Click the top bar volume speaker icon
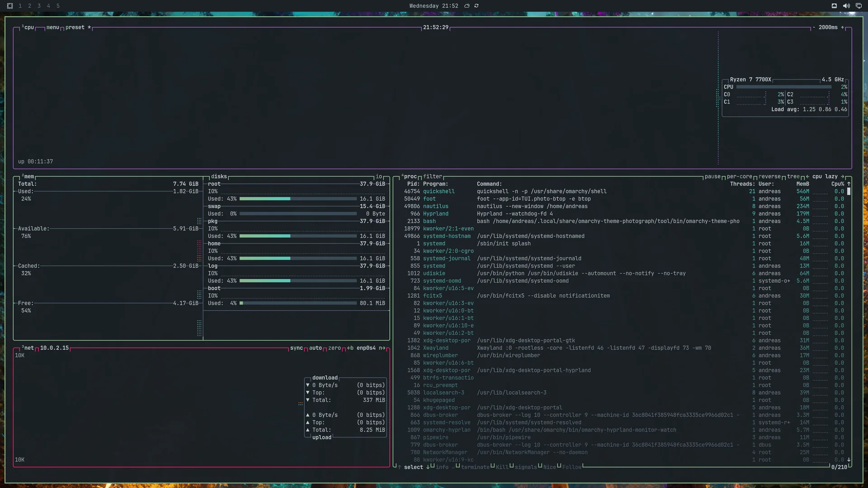Screen dimensions: 868x488 (x=846, y=6)
